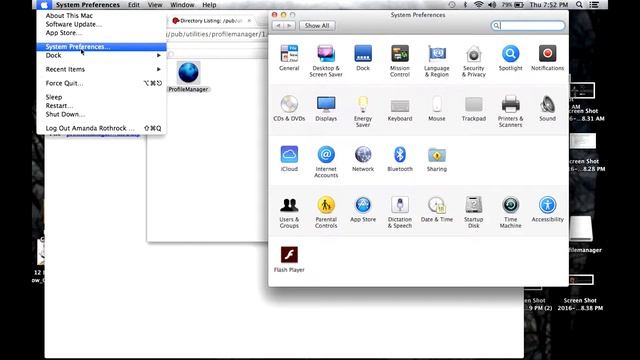Open Flash Player preferences
The height and width of the screenshot is (360, 640).
point(289,259)
